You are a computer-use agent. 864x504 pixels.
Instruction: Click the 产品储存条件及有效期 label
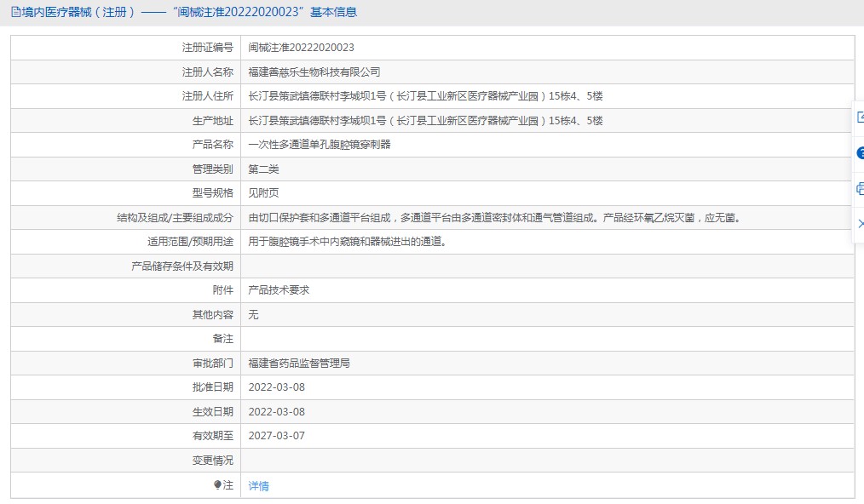[182, 266]
